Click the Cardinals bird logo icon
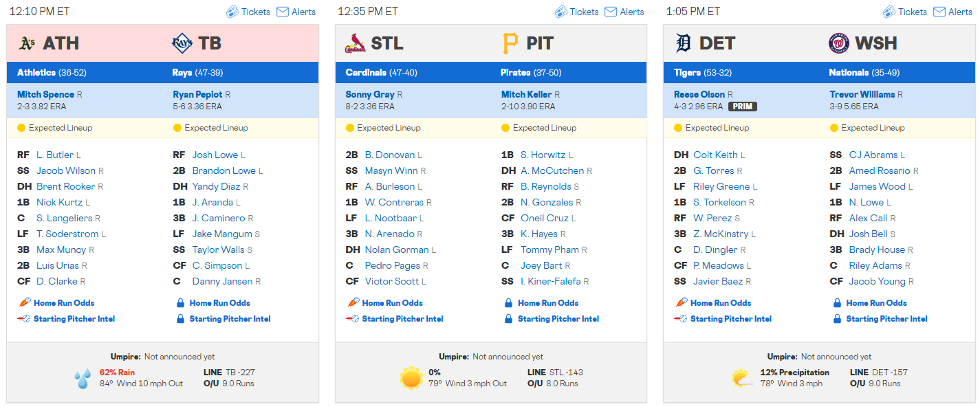 click(x=355, y=43)
